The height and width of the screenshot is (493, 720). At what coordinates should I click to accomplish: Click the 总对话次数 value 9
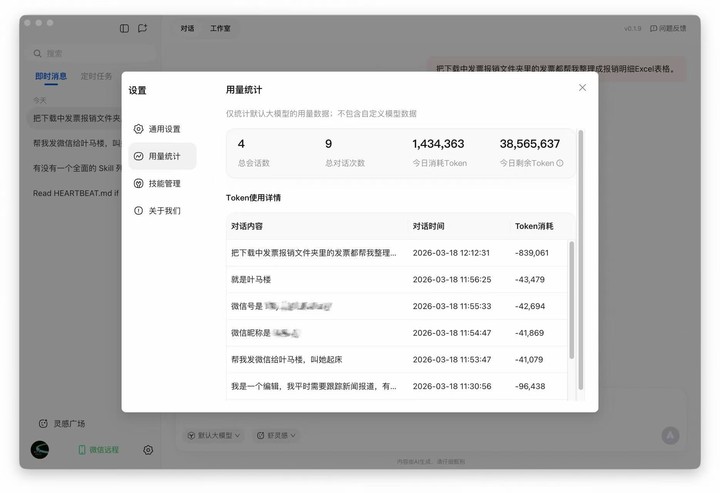328,144
